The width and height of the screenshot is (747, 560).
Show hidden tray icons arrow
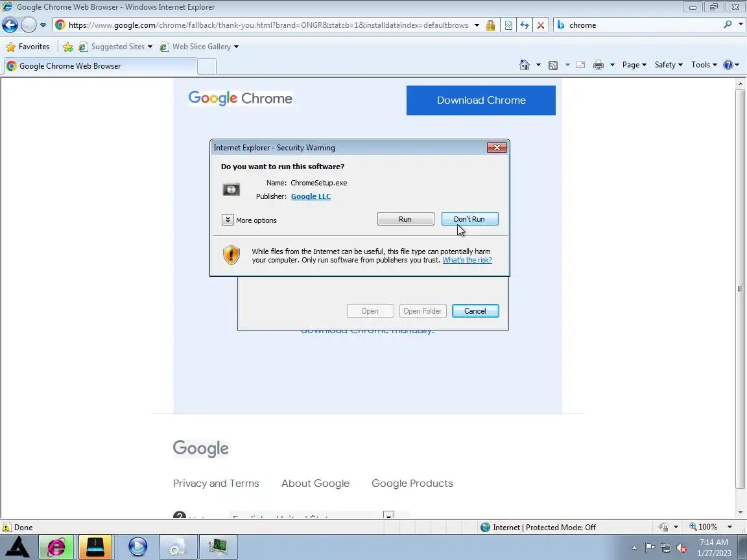coord(634,548)
